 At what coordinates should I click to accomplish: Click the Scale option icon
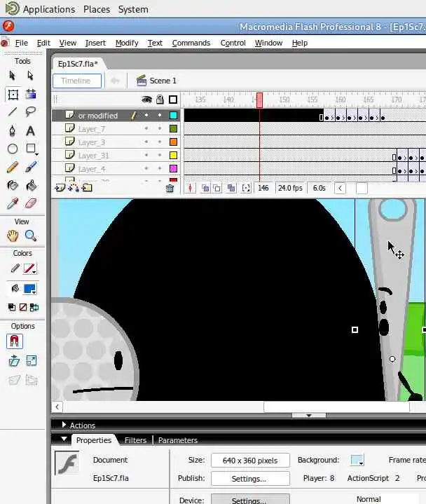(31, 360)
